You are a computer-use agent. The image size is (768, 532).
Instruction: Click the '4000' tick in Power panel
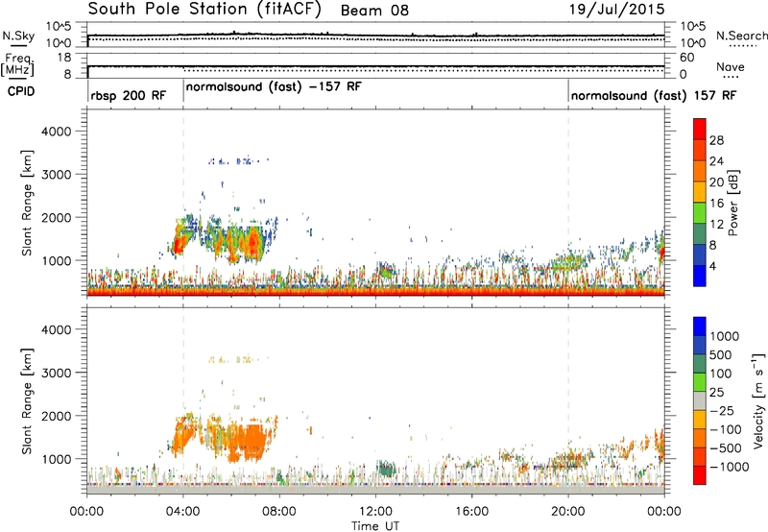(56, 132)
